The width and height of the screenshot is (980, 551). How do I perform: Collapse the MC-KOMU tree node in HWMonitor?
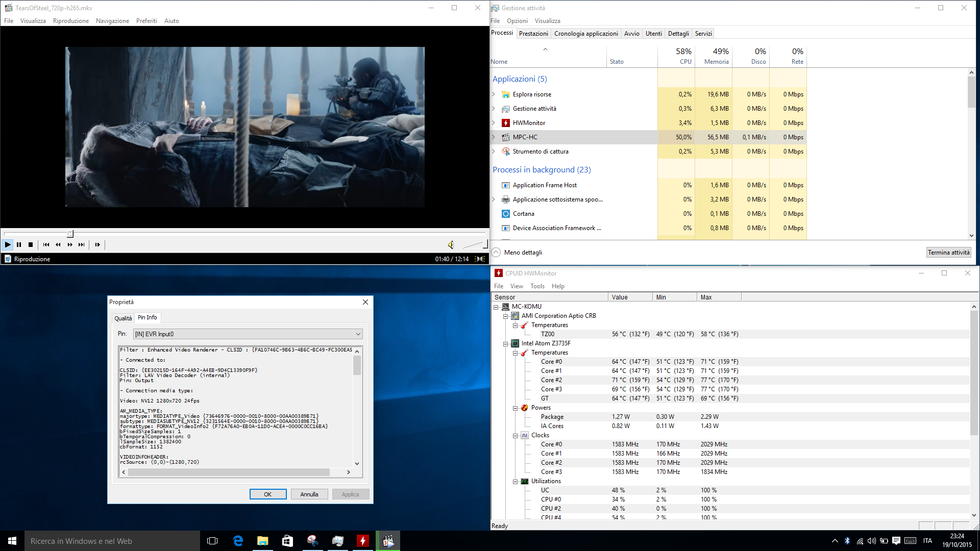pos(496,307)
